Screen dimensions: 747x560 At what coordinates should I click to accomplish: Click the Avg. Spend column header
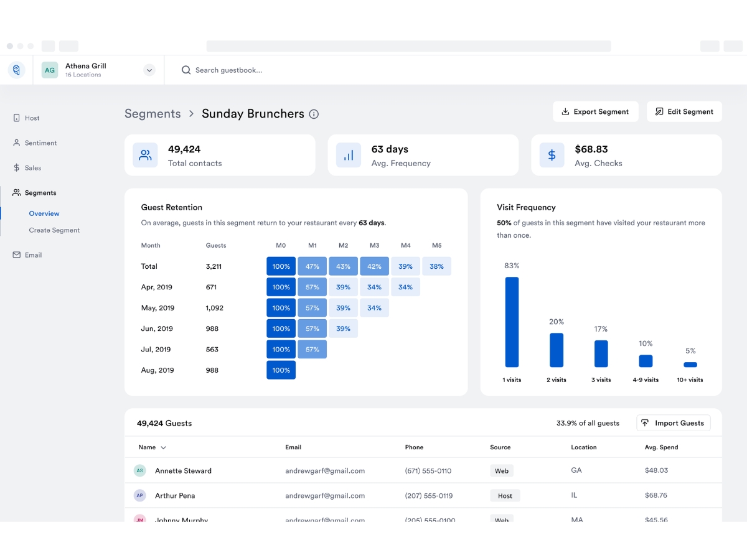click(x=662, y=447)
